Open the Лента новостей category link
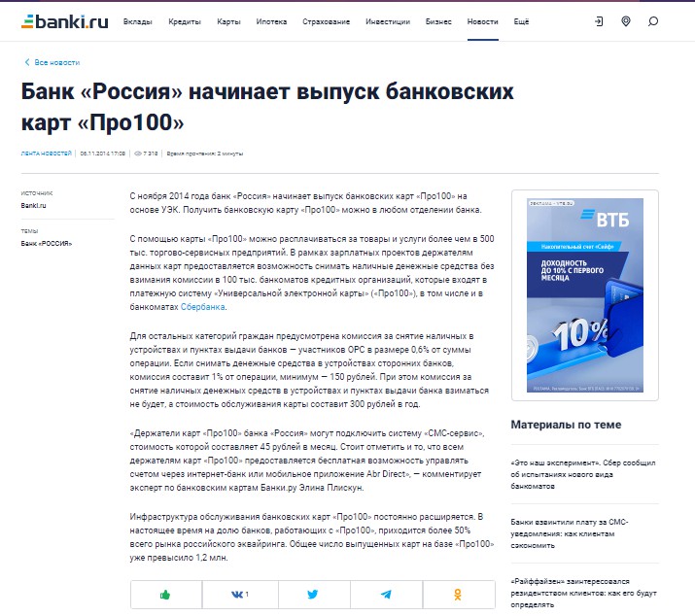The height and width of the screenshot is (616, 695). (46, 154)
